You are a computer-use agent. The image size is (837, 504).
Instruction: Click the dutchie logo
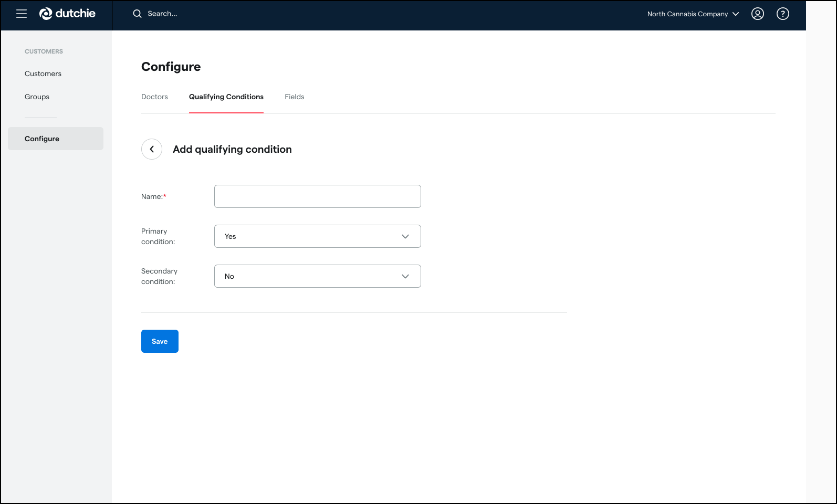tap(67, 14)
